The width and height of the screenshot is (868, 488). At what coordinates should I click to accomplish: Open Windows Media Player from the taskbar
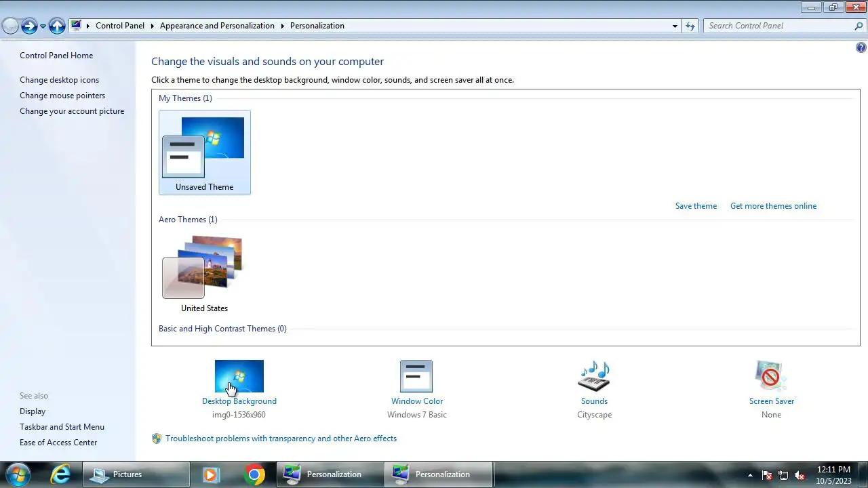click(211, 474)
